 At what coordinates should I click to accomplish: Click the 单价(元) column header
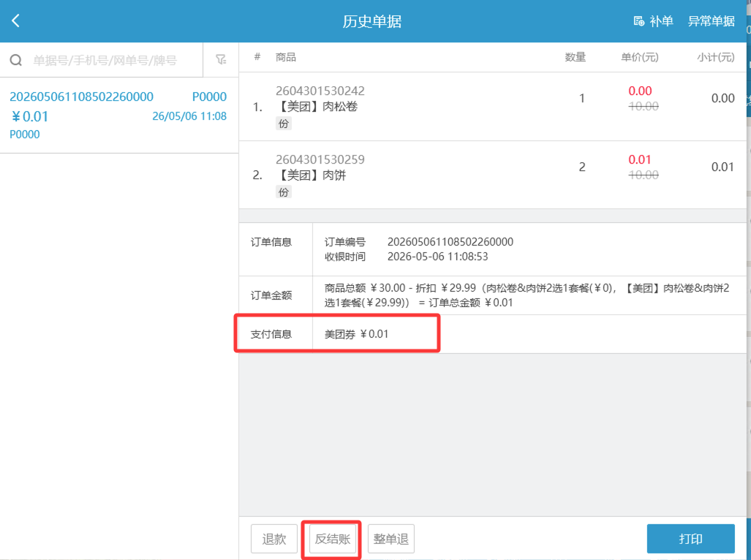point(639,57)
